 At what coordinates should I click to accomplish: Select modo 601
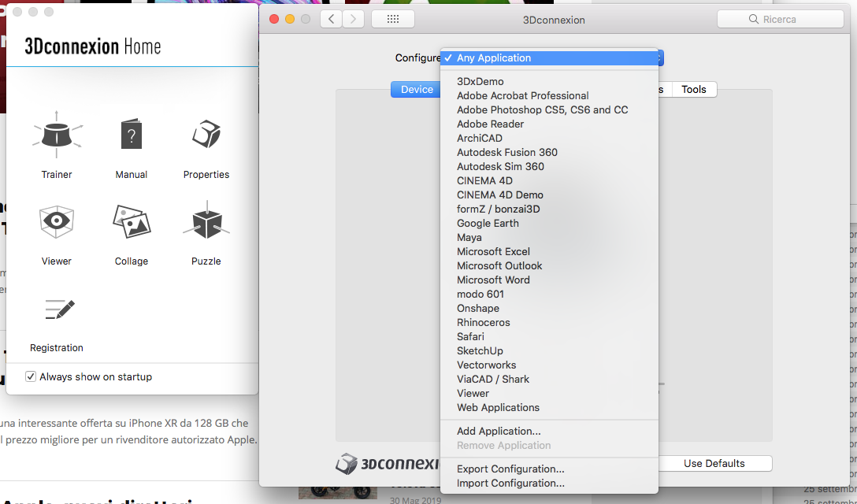[x=549, y=295]
